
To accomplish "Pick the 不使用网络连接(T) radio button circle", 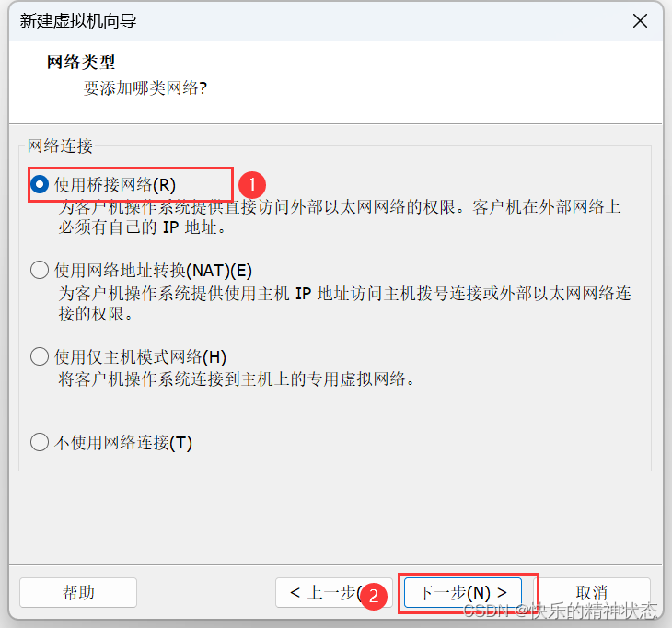I will click(40, 442).
